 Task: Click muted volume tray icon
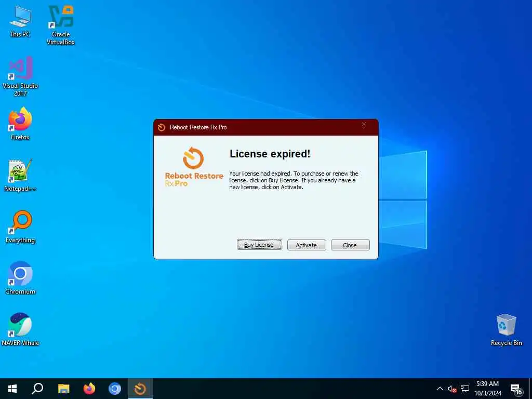click(x=452, y=389)
